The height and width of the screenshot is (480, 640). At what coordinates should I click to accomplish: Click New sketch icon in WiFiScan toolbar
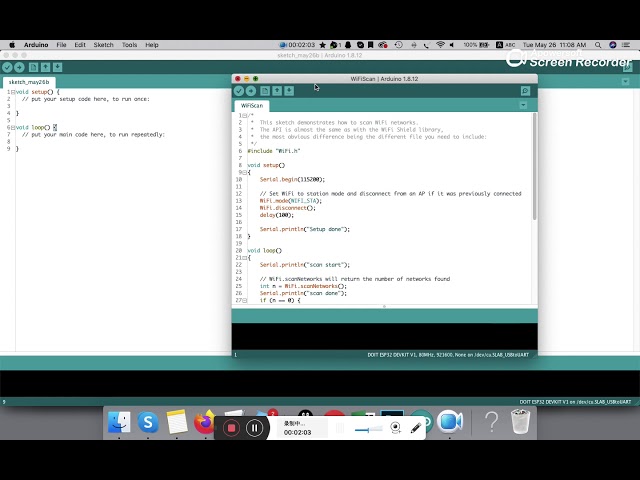[265, 91]
